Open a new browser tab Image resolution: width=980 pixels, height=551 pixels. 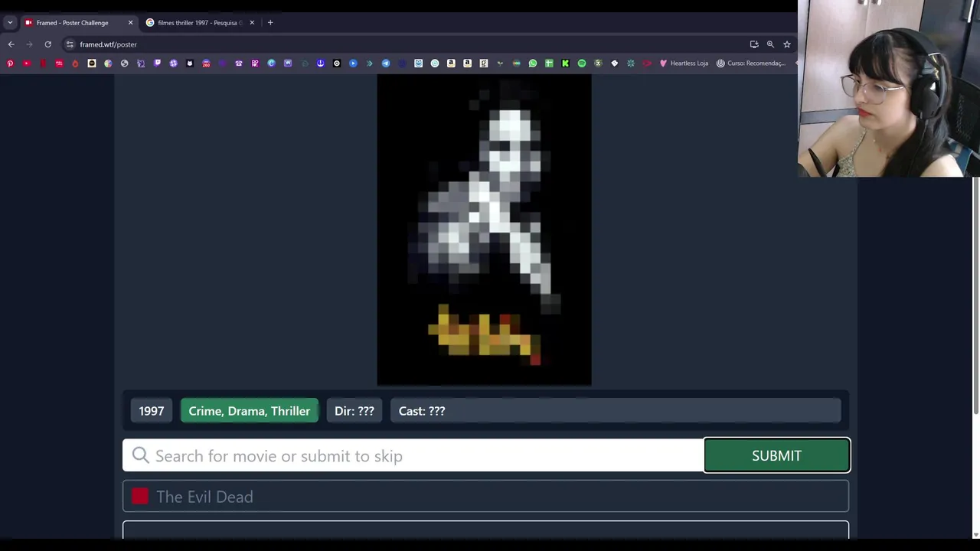(270, 23)
